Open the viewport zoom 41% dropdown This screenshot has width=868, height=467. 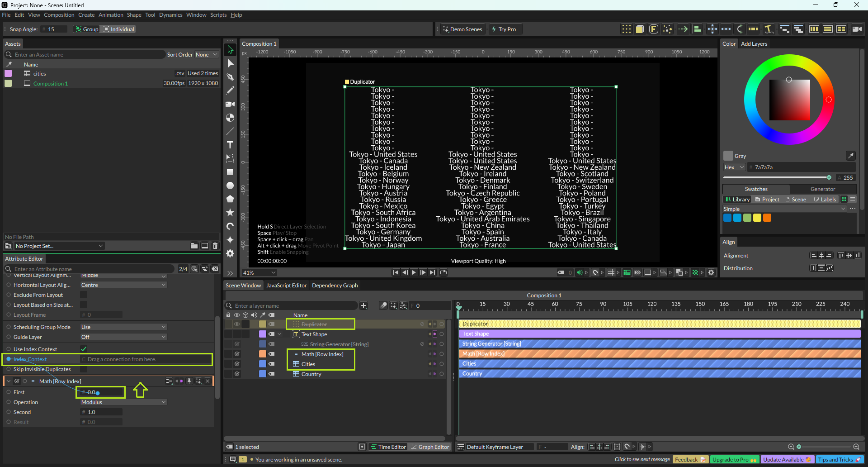click(x=259, y=273)
